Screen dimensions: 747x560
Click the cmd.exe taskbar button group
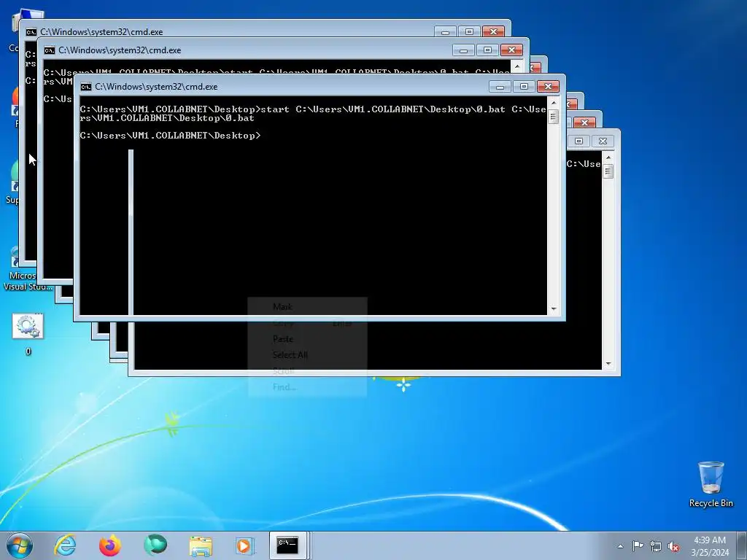point(289,545)
